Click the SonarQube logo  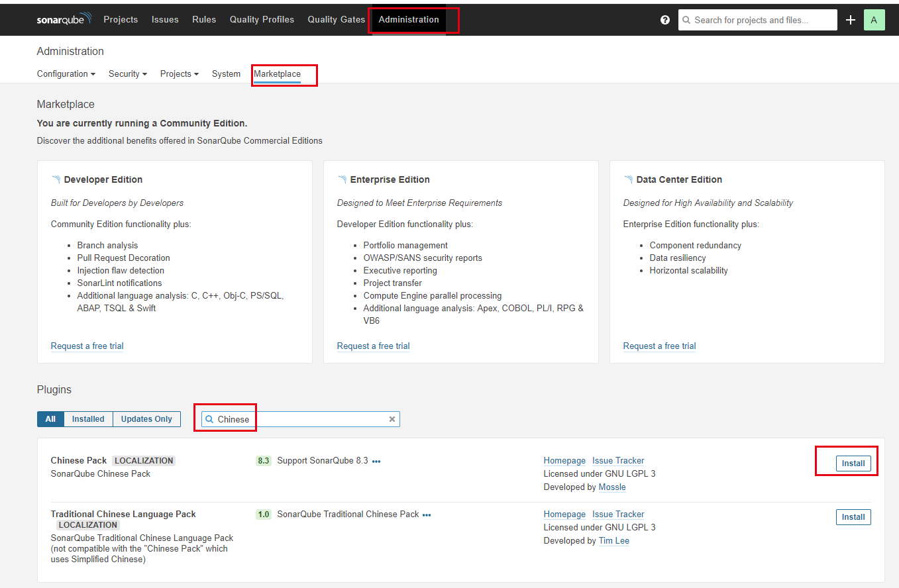click(x=64, y=19)
